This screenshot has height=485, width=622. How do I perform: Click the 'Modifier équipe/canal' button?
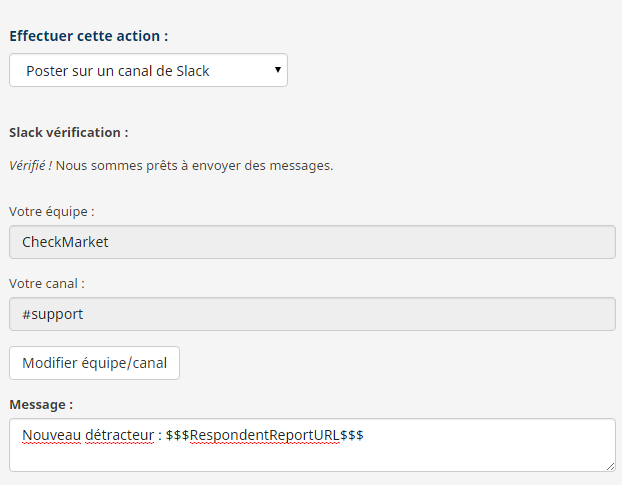94,363
